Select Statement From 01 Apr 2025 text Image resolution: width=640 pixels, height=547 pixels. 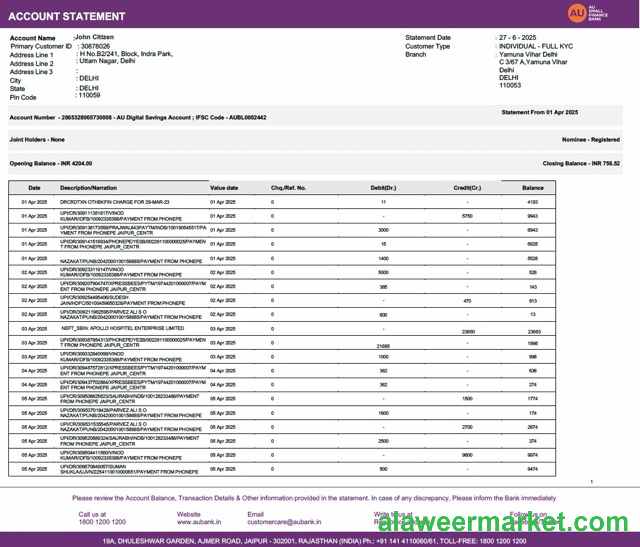(x=540, y=112)
